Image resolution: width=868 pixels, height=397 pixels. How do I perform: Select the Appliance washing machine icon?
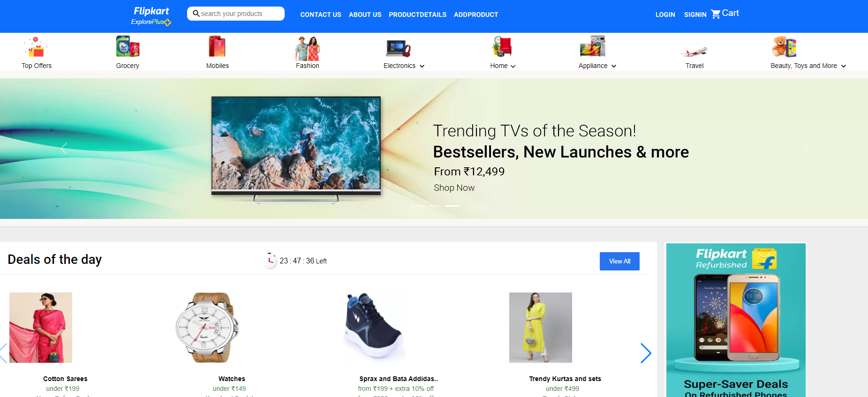(x=593, y=46)
